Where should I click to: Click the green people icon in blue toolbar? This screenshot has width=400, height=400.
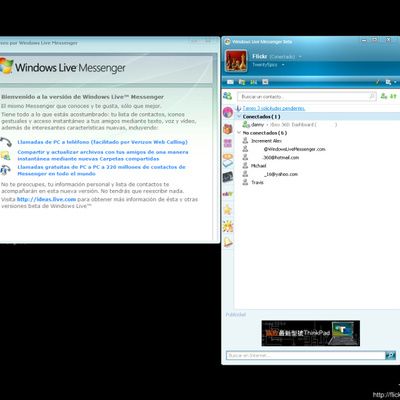tap(254, 82)
